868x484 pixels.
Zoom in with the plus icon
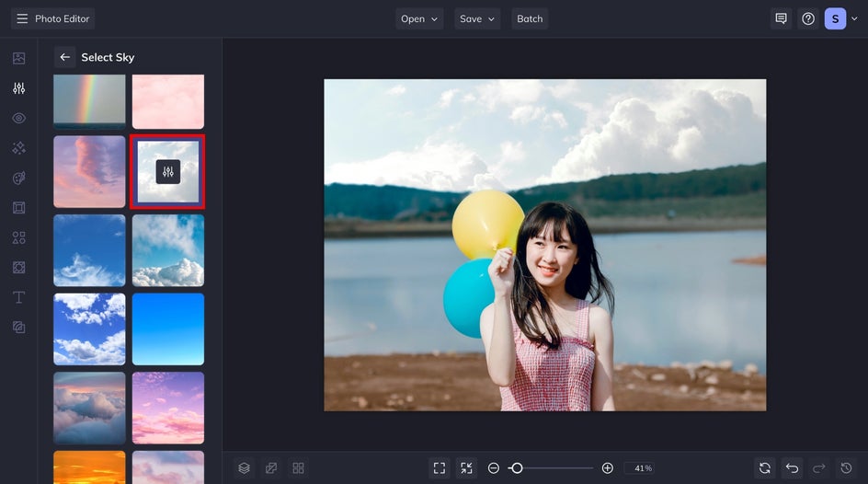(607, 468)
